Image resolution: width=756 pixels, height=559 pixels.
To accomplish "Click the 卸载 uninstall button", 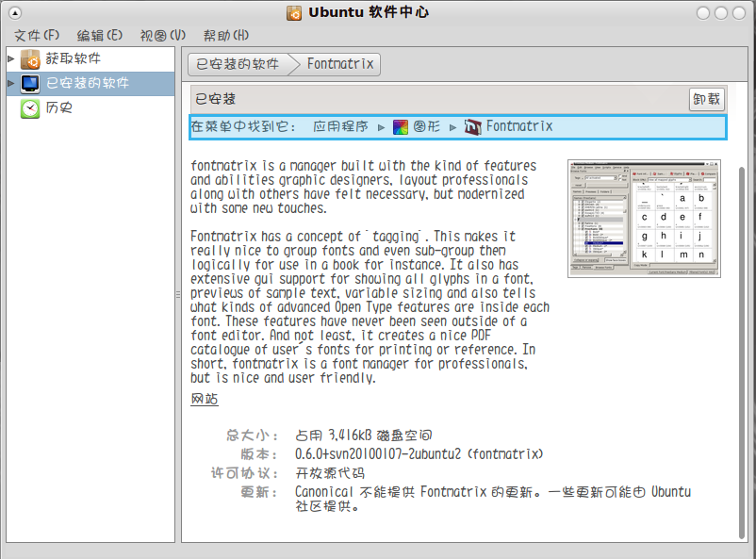I will 706,99.
